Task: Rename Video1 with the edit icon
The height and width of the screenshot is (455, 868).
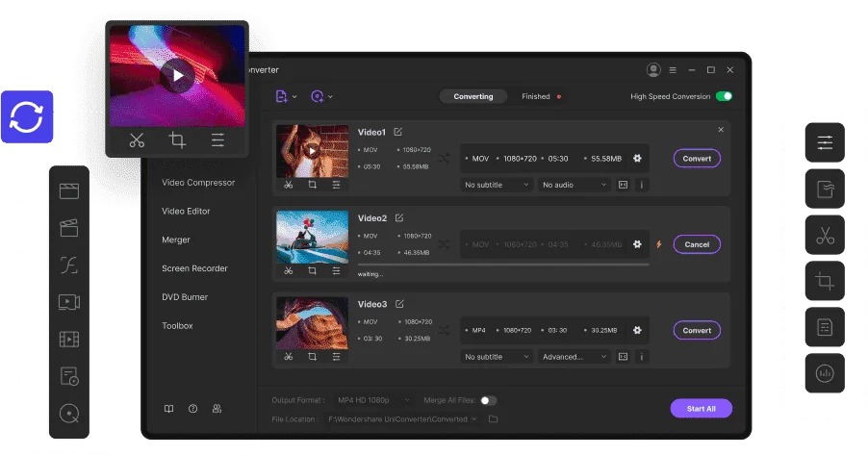Action: click(398, 132)
